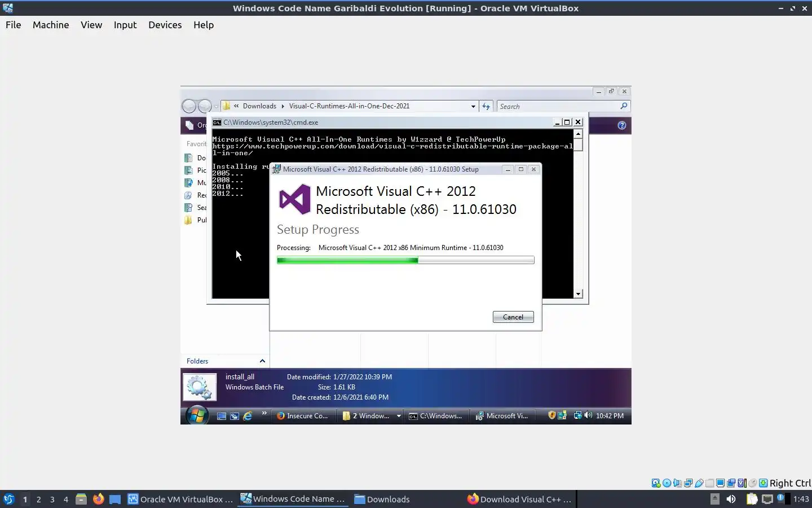
Task: Open the Devices menu
Action: 165,25
